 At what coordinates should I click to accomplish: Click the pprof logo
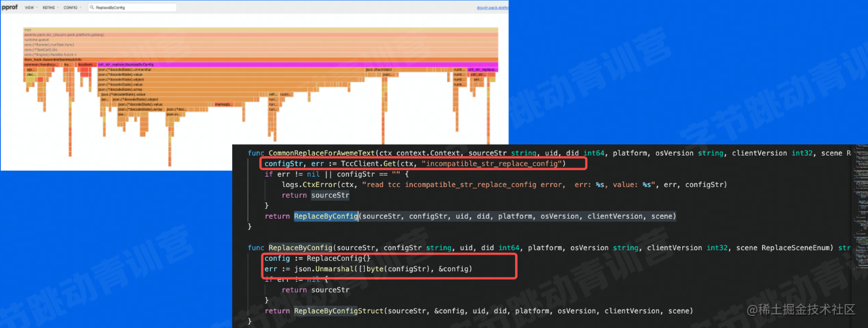[10, 7]
